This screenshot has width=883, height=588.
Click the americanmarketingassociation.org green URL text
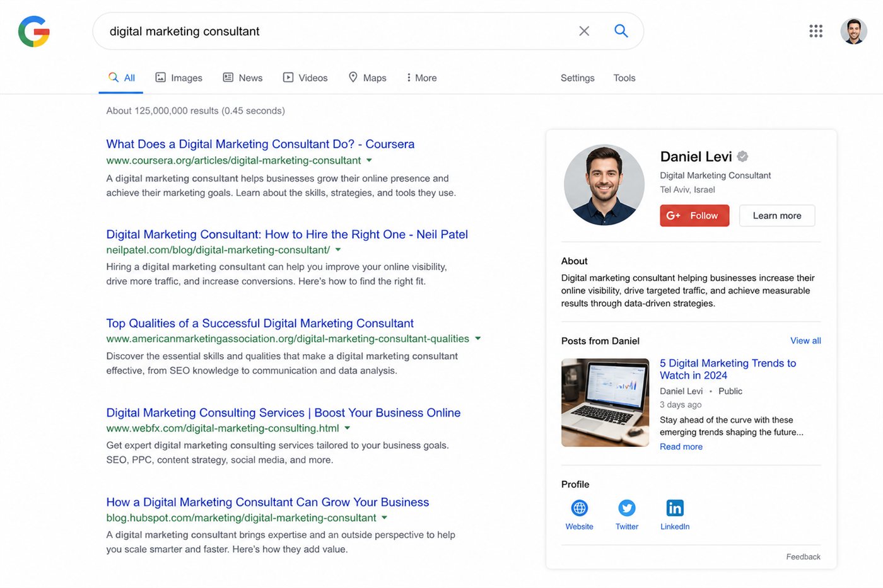click(288, 338)
